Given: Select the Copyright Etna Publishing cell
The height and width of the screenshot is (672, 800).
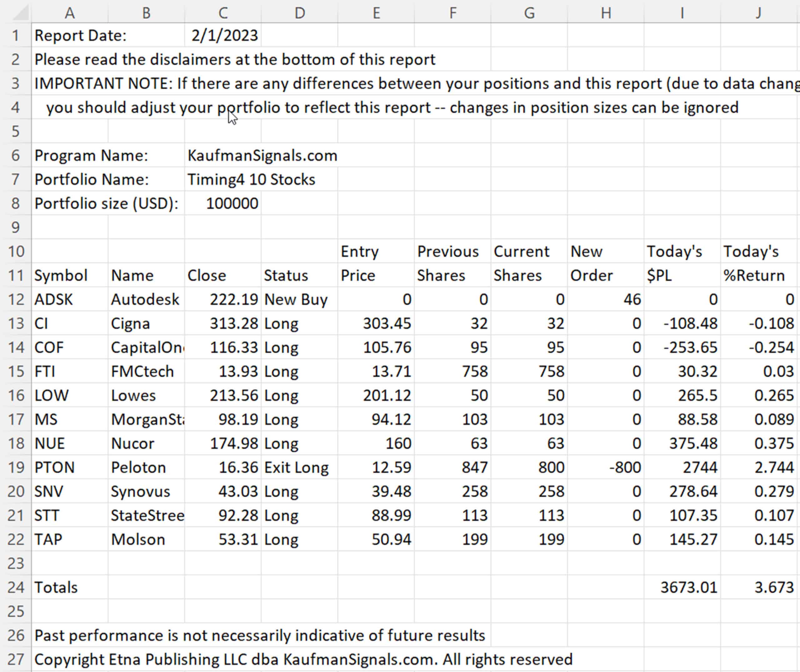Looking at the screenshot, I should [x=303, y=659].
